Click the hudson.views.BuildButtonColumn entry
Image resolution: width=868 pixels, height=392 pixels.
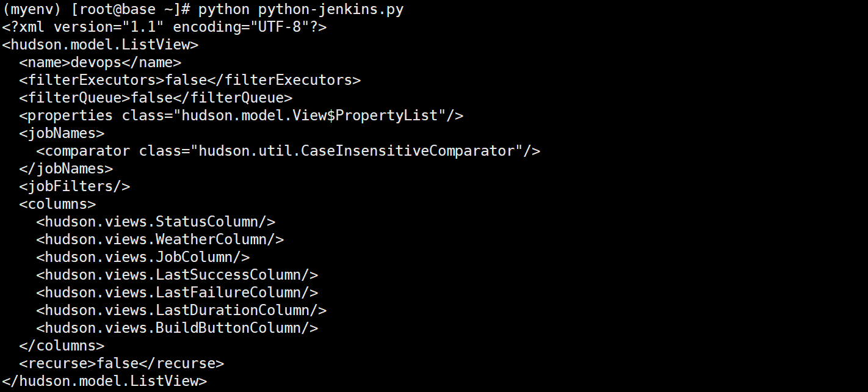[177, 328]
